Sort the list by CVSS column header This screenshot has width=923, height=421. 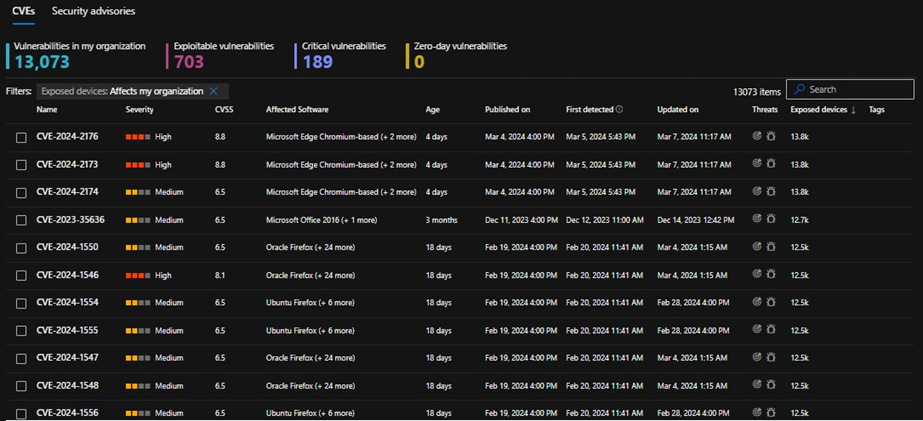pyautogui.click(x=224, y=110)
